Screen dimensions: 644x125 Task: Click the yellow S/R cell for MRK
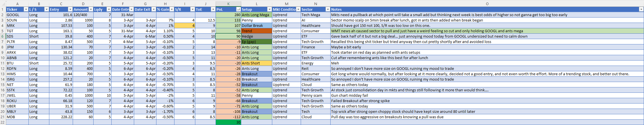click(185, 25)
